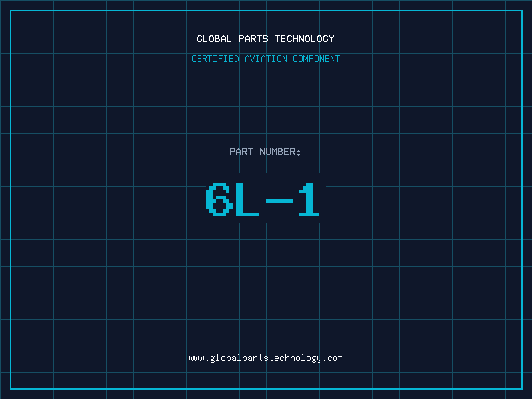Open the www.globalpartstechnology.com link

click(x=265, y=358)
